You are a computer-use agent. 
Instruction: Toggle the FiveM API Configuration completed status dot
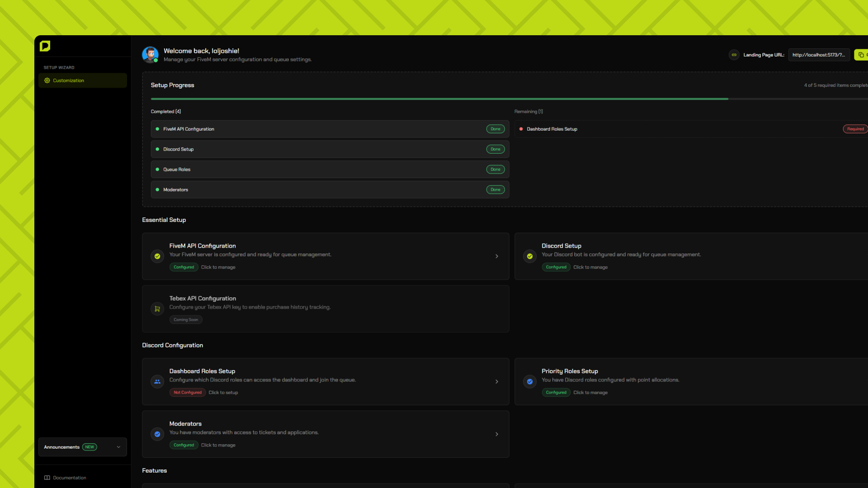[x=157, y=129]
